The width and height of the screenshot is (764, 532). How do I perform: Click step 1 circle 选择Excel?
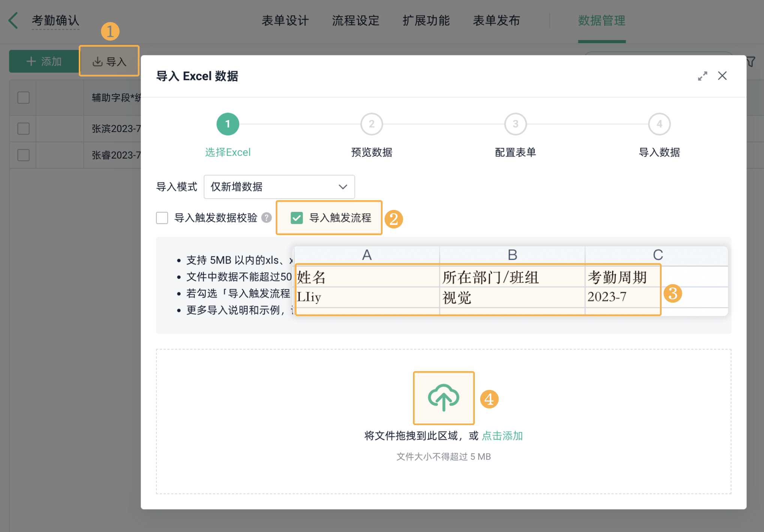click(x=228, y=124)
